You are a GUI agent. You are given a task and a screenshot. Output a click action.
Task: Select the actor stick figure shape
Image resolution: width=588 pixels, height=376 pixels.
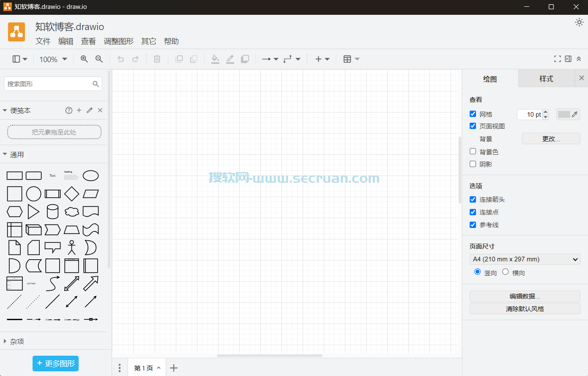point(72,247)
